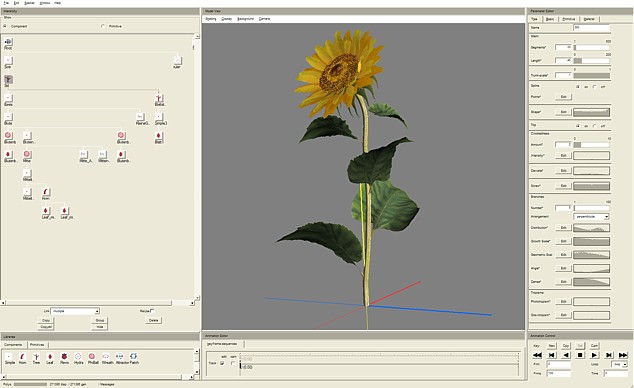Stop the animation playback
The height and width of the screenshot is (388, 634).
(x=580, y=355)
